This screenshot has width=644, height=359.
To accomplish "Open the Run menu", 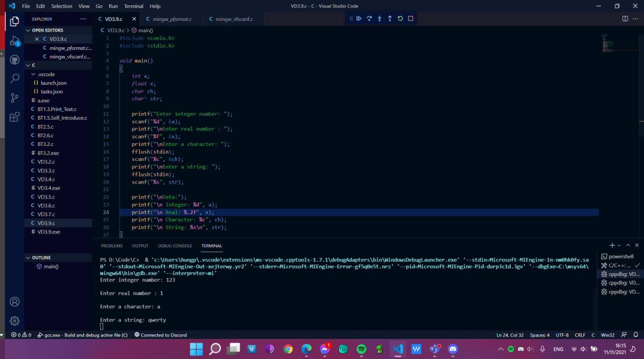I will 113,6.
